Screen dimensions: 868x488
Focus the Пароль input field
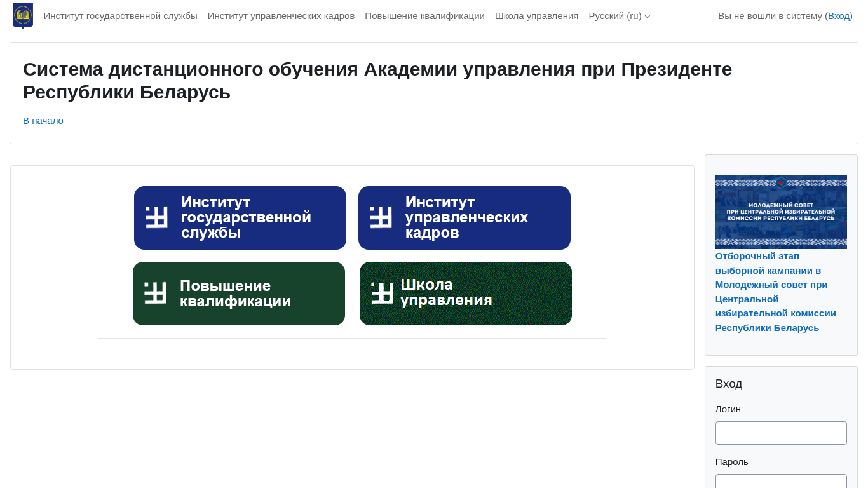(x=781, y=481)
